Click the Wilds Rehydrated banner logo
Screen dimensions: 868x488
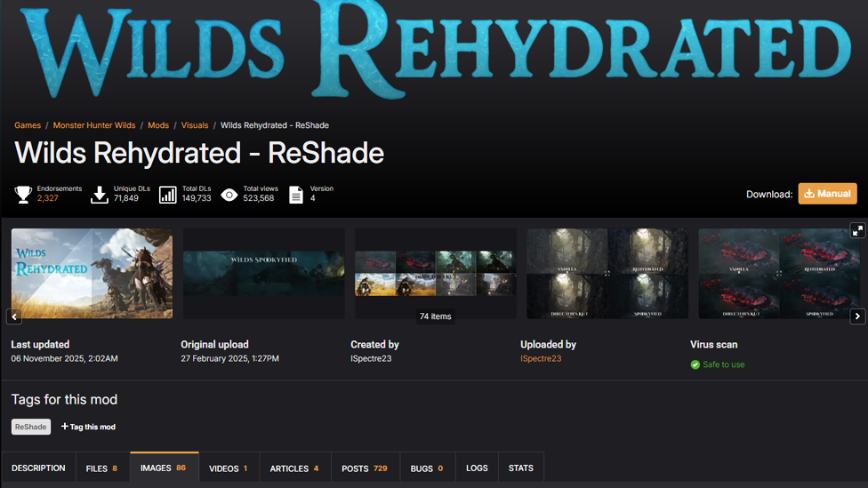pos(435,50)
